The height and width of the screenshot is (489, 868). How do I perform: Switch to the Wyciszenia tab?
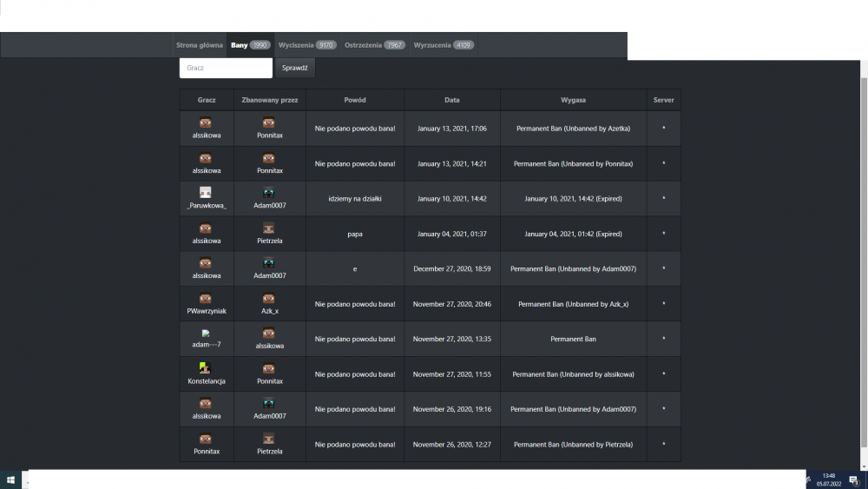click(306, 45)
